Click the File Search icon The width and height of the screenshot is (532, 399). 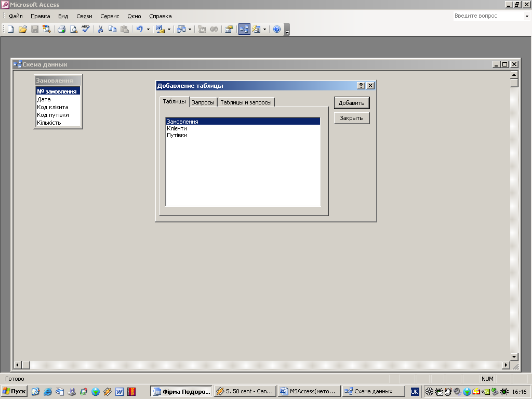(46, 29)
